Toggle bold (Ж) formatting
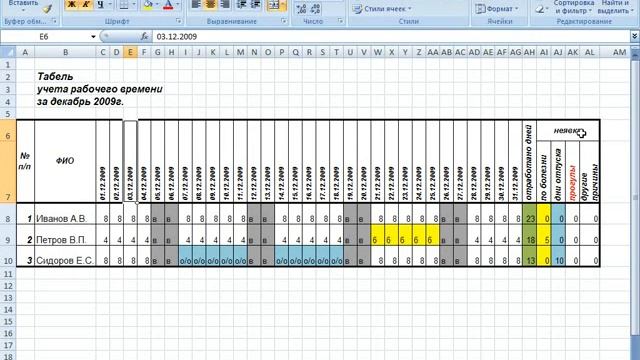The image size is (640, 360). click(71, 4)
